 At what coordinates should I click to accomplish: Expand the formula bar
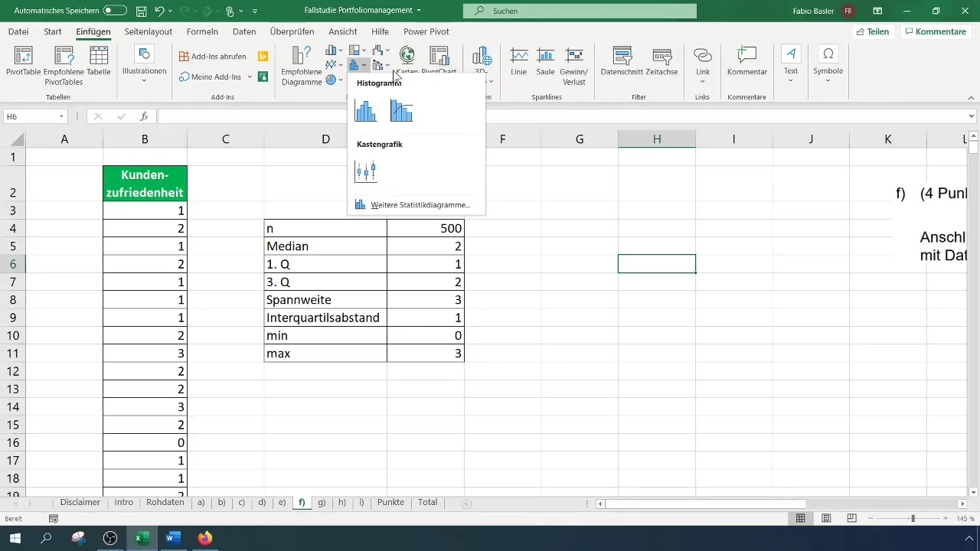point(971,116)
